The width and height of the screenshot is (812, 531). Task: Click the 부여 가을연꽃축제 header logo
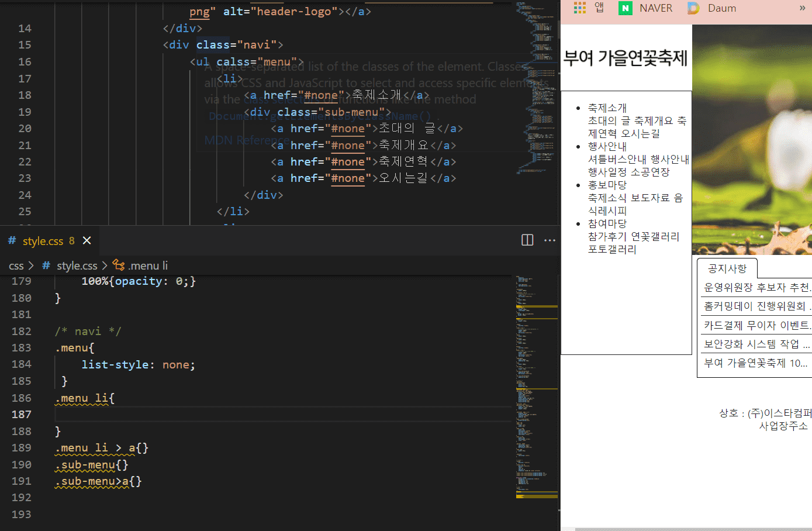[x=626, y=58]
